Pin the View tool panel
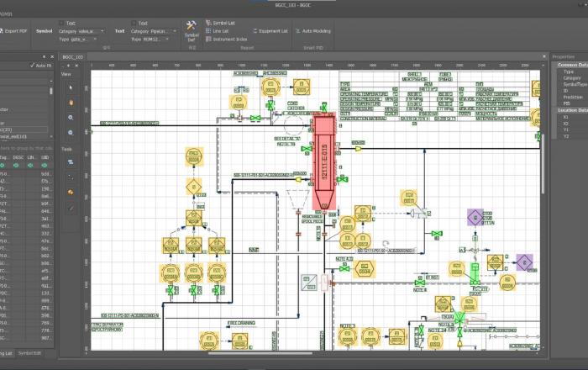This screenshot has height=370, width=588. pos(68,66)
